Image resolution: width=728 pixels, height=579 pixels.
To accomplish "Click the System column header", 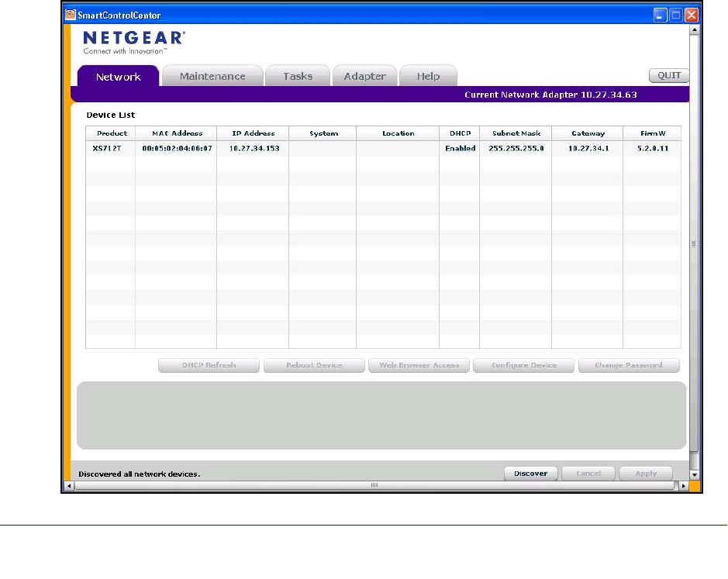I will [323, 133].
